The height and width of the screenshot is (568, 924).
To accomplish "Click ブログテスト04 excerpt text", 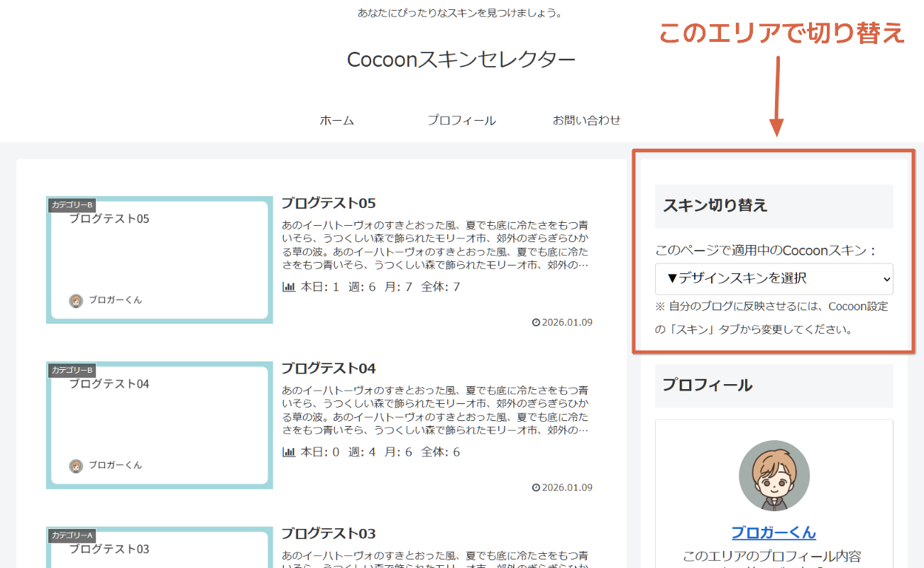I will click(435, 410).
